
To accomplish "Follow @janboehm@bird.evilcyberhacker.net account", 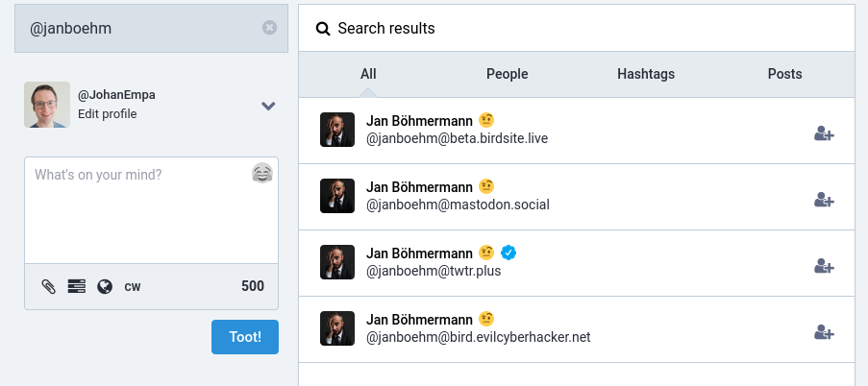I will [824, 333].
